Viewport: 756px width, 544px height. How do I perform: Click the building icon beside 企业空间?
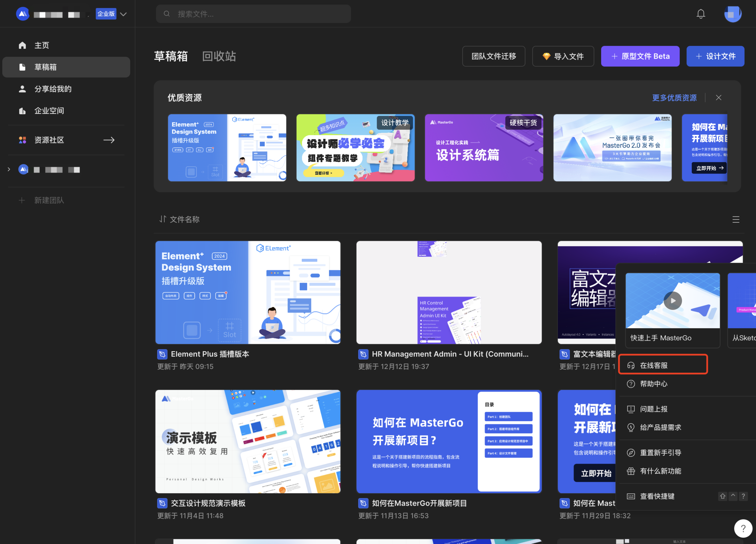[x=22, y=111]
